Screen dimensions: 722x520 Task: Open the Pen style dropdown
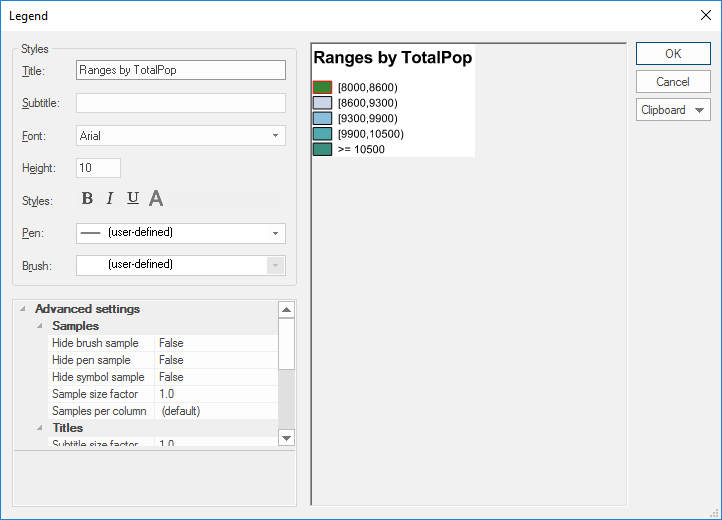(x=275, y=233)
